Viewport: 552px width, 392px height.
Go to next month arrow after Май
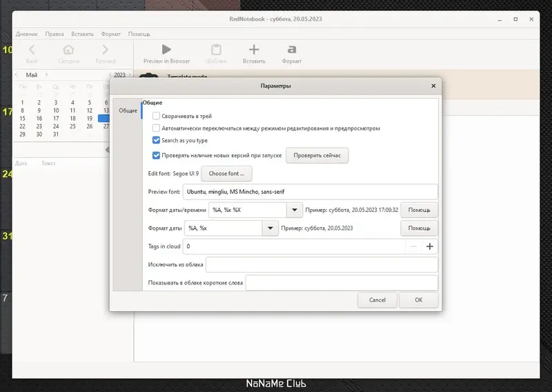(46, 75)
